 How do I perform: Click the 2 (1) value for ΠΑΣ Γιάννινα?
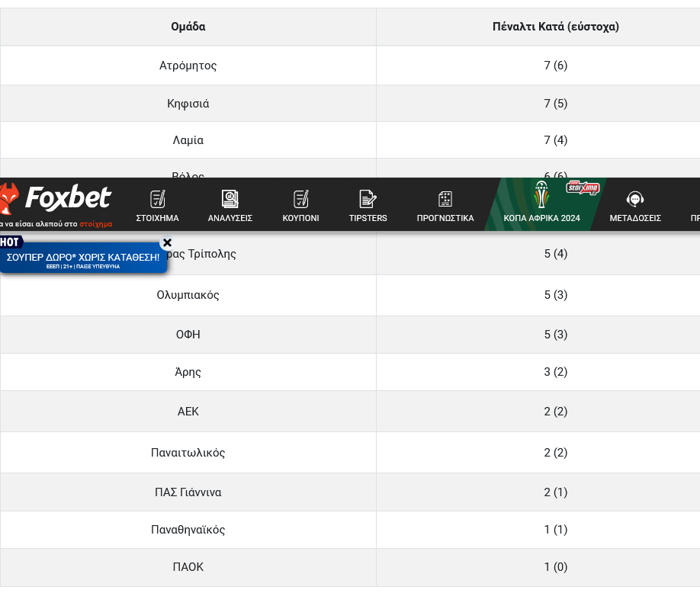coord(556,492)
